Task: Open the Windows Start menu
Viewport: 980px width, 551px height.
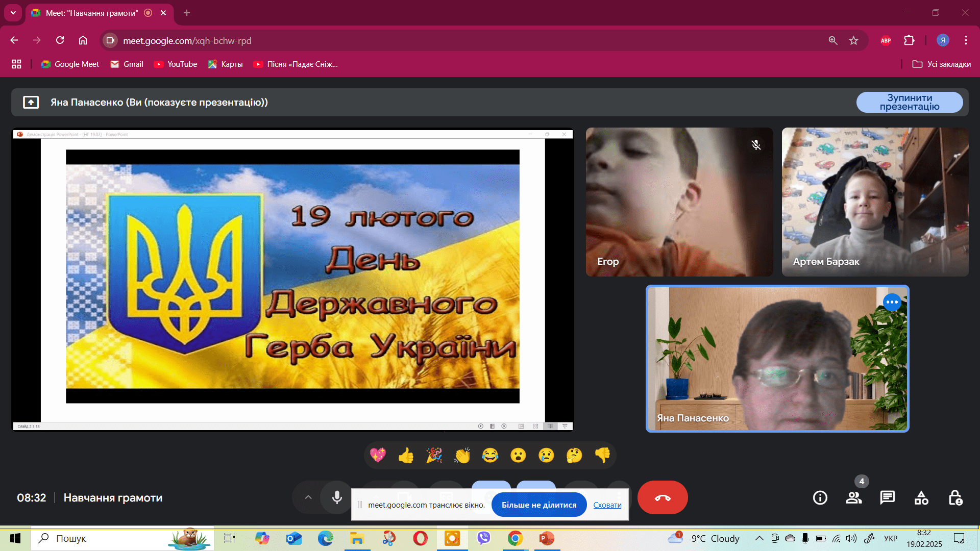Action: [15, 538]
